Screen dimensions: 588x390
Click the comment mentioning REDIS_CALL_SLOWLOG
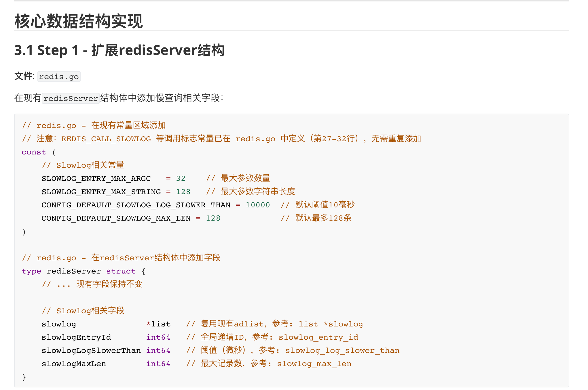pos(221,139)
